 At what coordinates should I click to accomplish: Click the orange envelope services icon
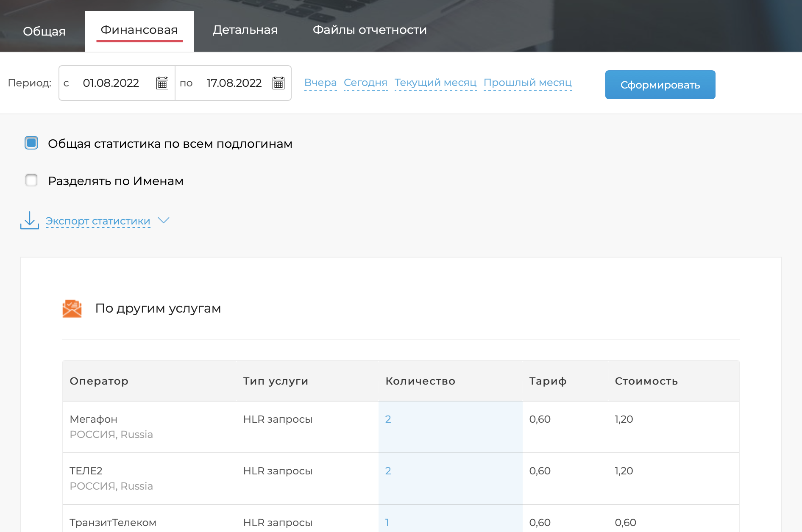click(72, 309)
